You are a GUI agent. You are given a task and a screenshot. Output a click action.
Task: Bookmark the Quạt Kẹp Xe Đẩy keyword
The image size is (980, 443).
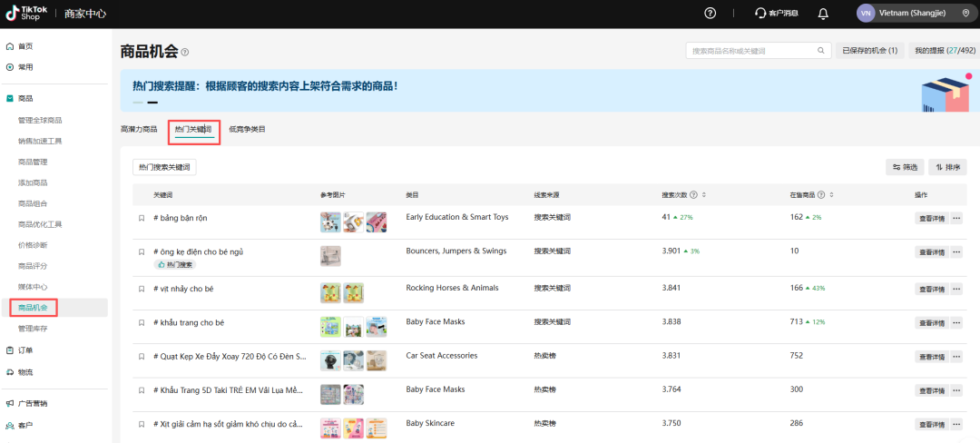142,356
